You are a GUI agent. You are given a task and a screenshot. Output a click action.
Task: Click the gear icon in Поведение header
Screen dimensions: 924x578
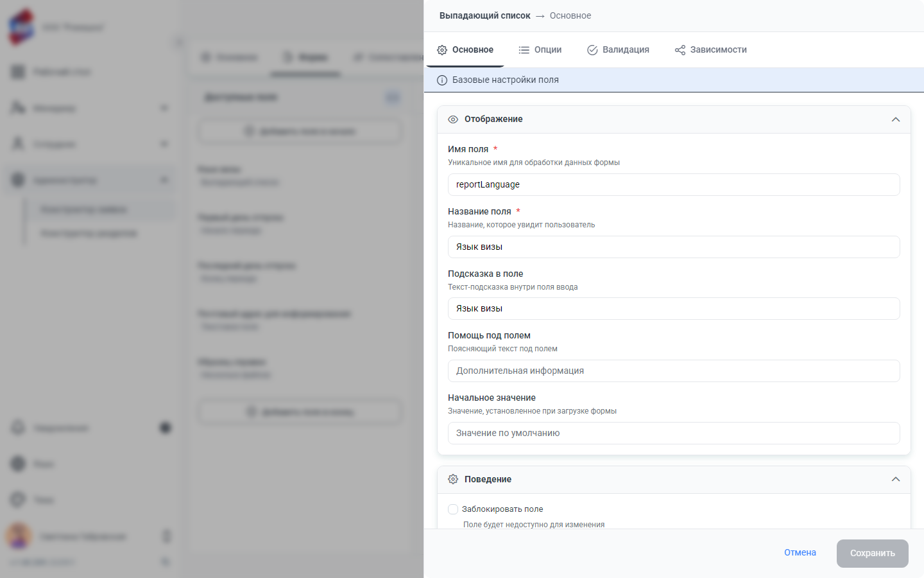pyautogui.click(x=453, y=479)
